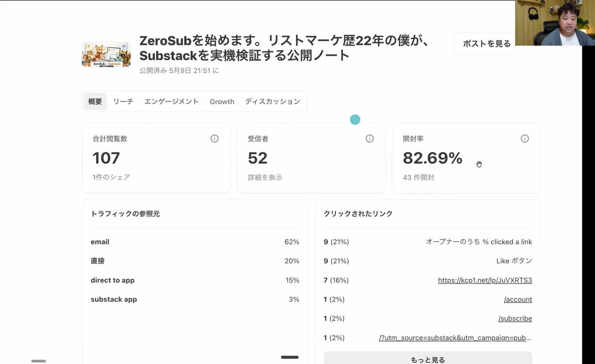595x364 pixels.
Task: Click info icon on 受信者 card
Action: (370, 138)
